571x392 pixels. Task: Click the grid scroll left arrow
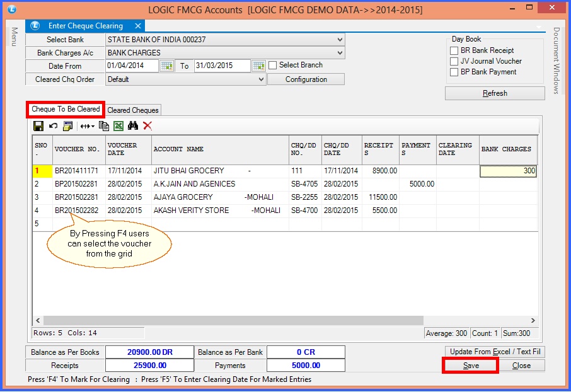tap(38, 321)
